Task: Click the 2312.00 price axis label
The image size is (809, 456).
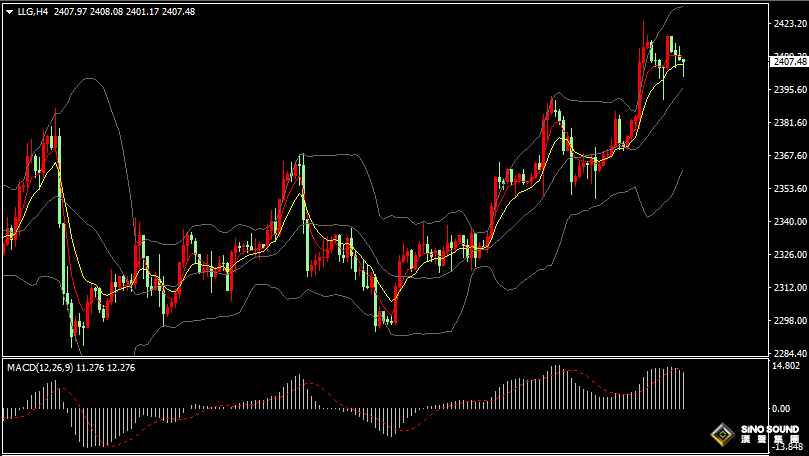Action: (789, 288)
